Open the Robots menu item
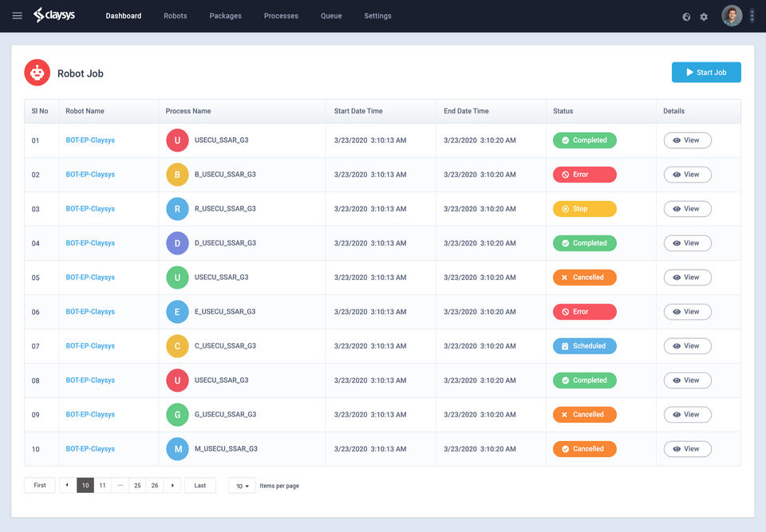 coord(176,16)
